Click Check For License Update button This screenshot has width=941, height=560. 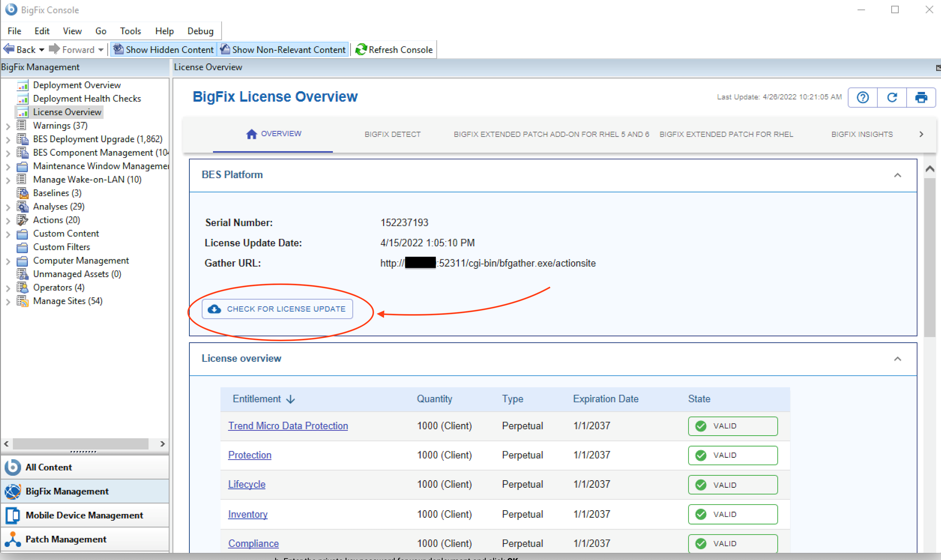click(x=277, y=309)
